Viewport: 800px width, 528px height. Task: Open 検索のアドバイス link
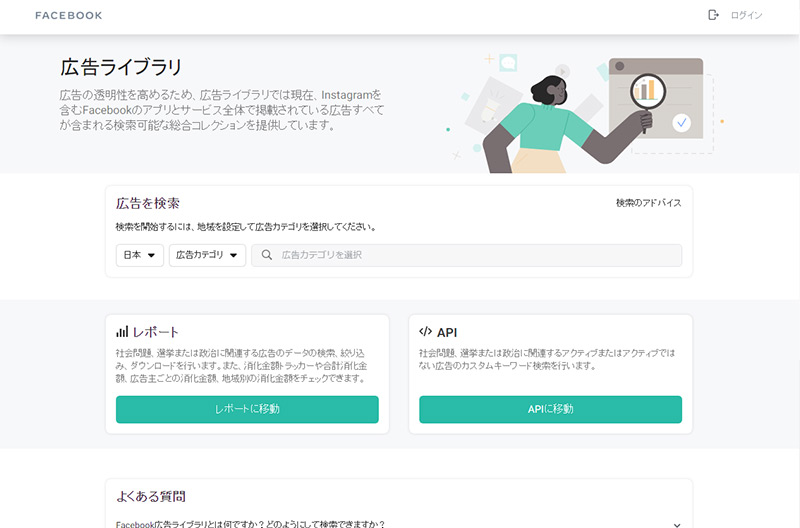click(x=648, y=203)
